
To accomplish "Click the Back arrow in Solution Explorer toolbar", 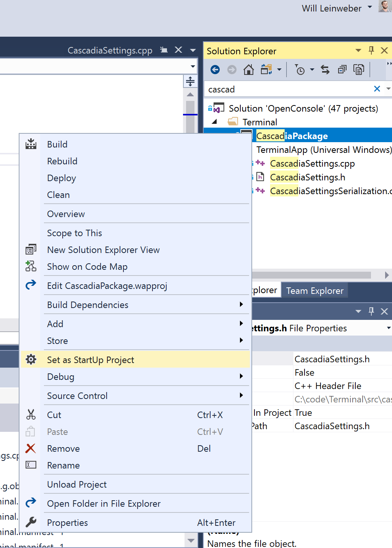I will [x=215, y=70].
